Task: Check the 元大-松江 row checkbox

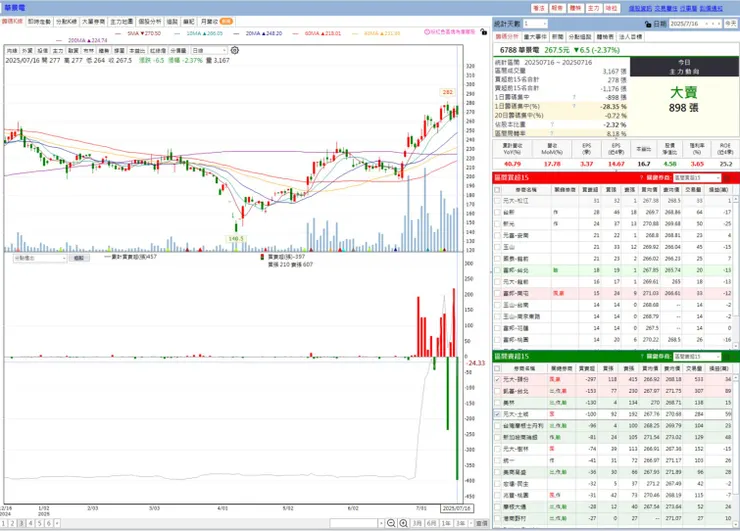Action: [497, 201]
